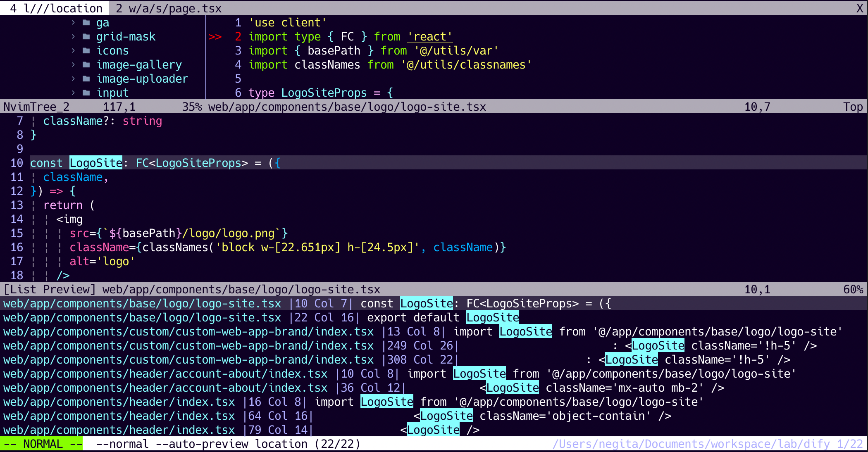The width and height of the screenshot is (868, 452).
Task: Expand the ga folder chevron
Action: tap(73, 23)
